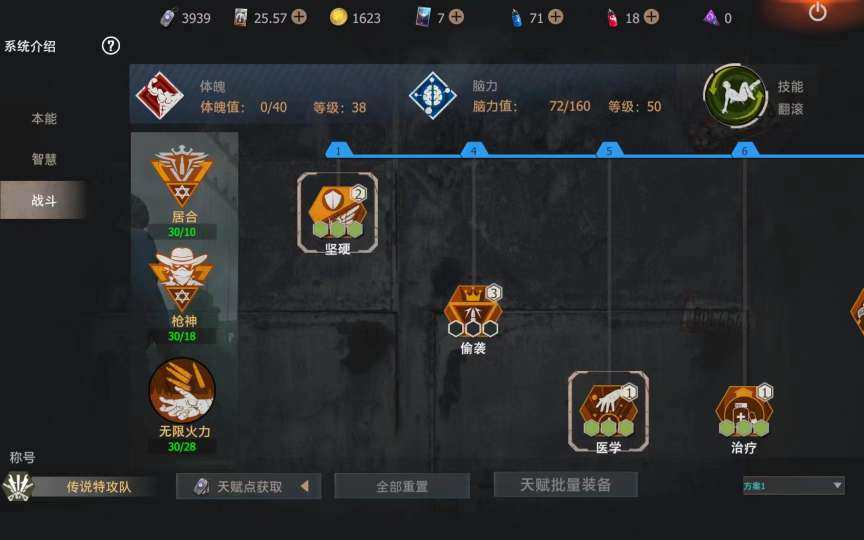The width and height of the screenshot is (864, 540).
Task: Select level marker 5 on timeline
Action: (609, 150)
